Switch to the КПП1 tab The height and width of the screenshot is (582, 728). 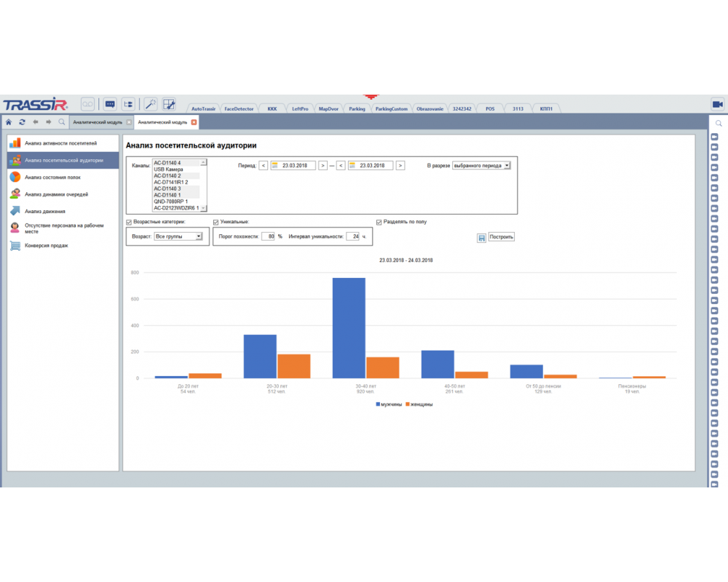546,108
